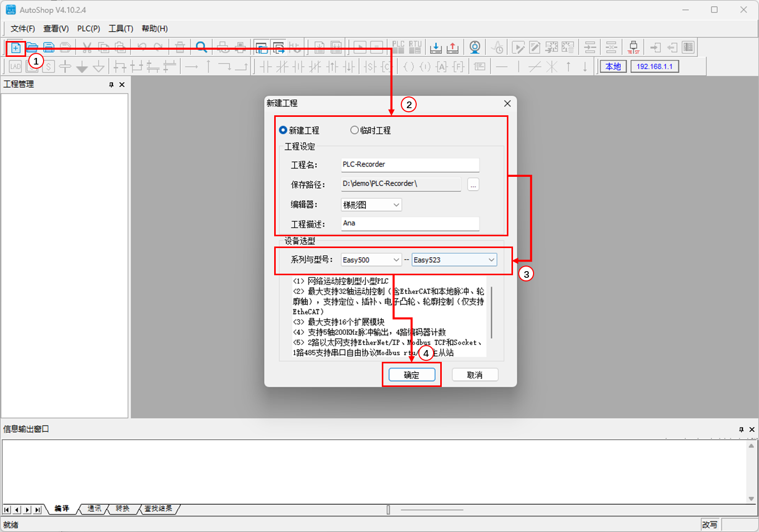This screenshot has height=532, width=759.
Task: Click the device description scrollbar
Action: (491, 313)
